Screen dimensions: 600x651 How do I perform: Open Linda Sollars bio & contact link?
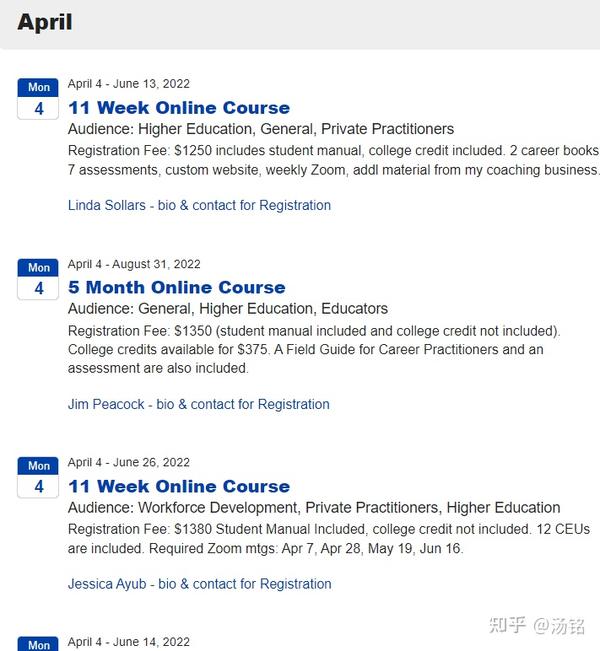(199, 205)
